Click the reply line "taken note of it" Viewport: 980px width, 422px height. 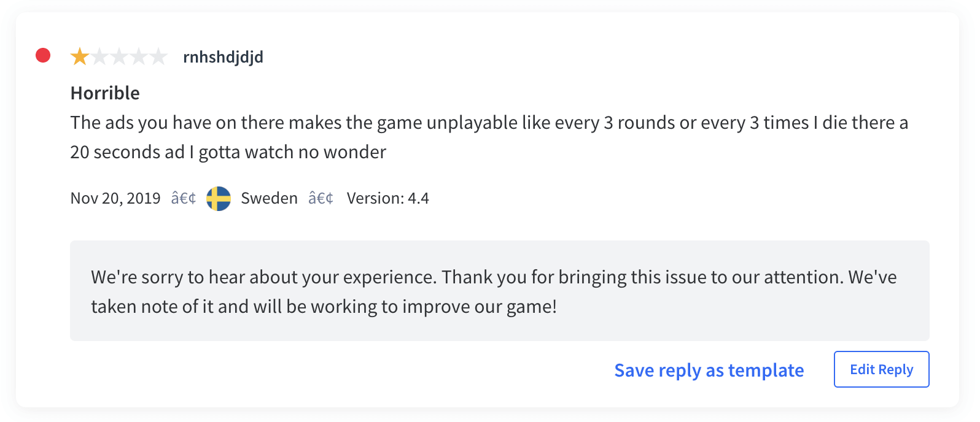(x=324, y=306)
